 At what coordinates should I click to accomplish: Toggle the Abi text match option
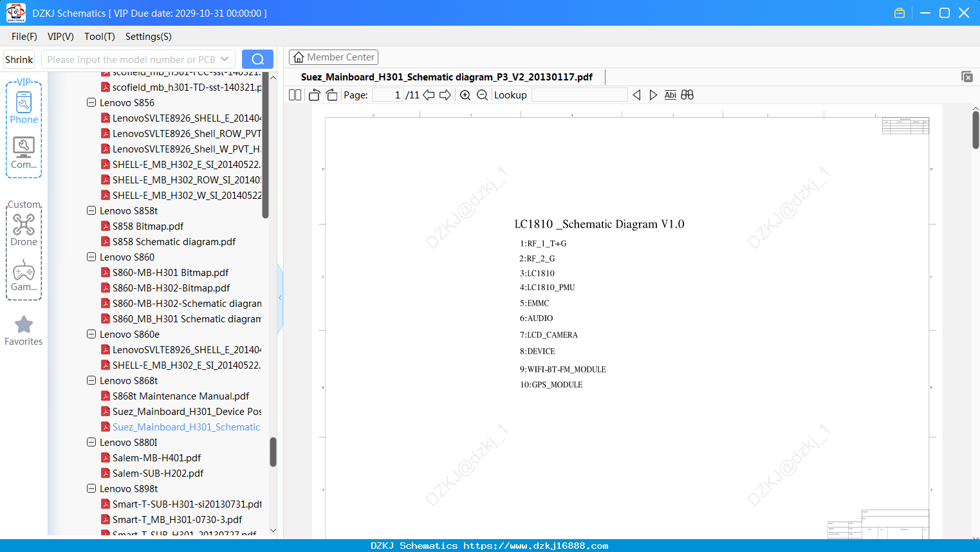(x=670, y=95)
